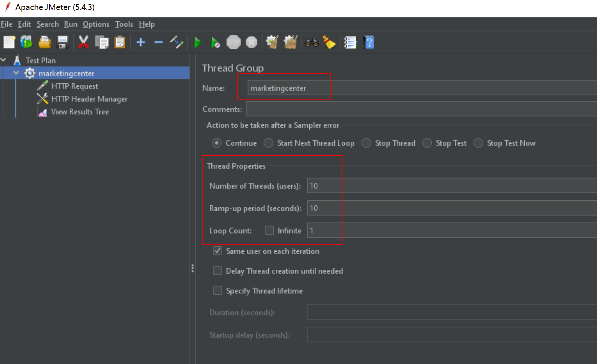Click the Ramp-up period field
The height and width of the screenshot is (364, 597).
pos(452,208)
